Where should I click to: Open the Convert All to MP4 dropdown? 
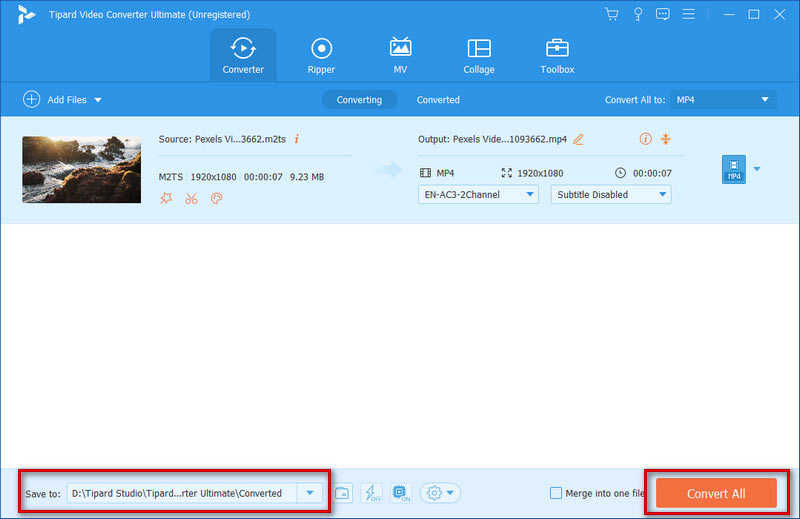pos(723,100)
